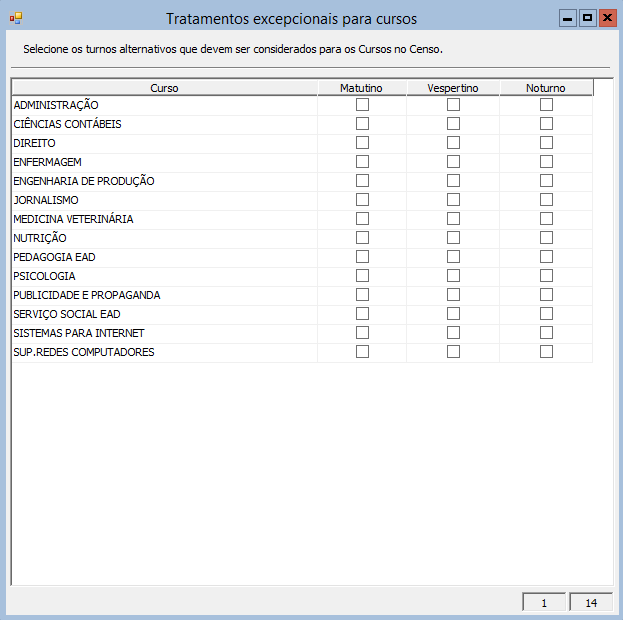Check Matutino for PEDAGOGIA EAD

362,257
